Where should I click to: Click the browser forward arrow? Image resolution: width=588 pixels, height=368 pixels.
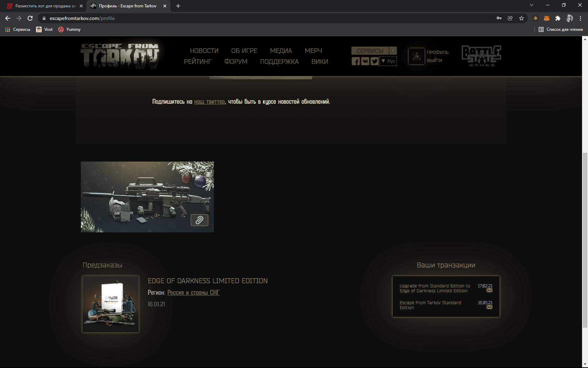(x=19, y=18)
